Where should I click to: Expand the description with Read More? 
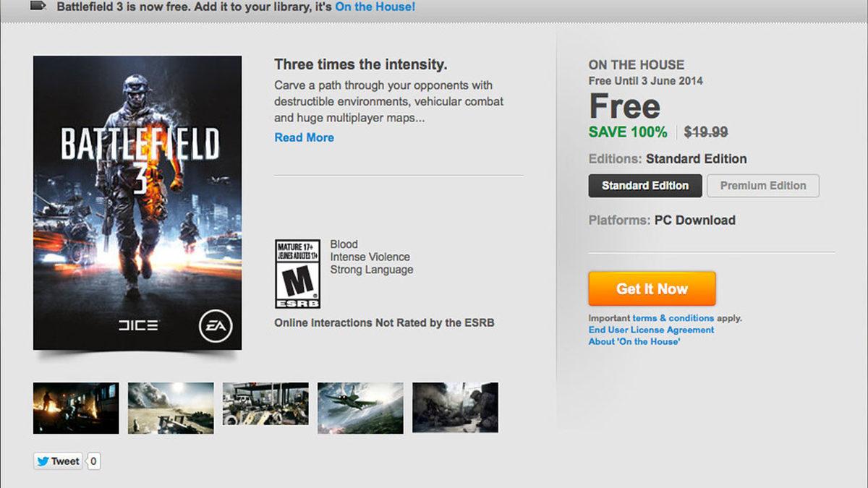coord(305,137)
